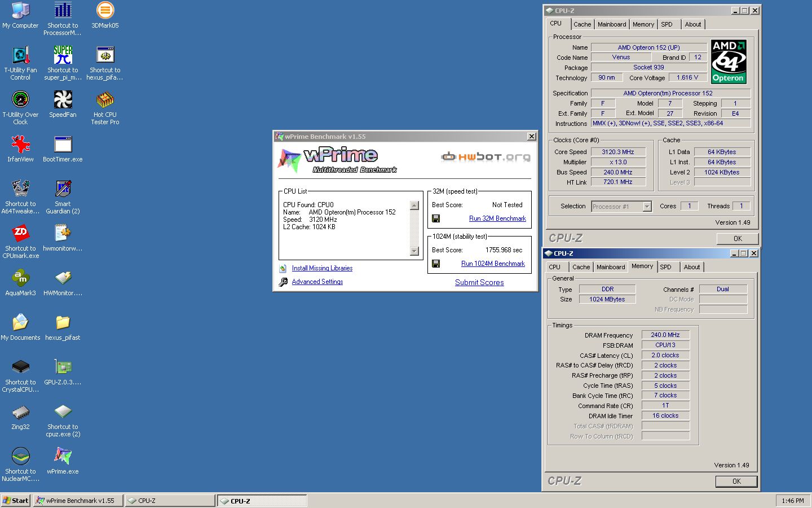Open the My Documents folder icon
The image size is (812, 508).
(20, 322)
